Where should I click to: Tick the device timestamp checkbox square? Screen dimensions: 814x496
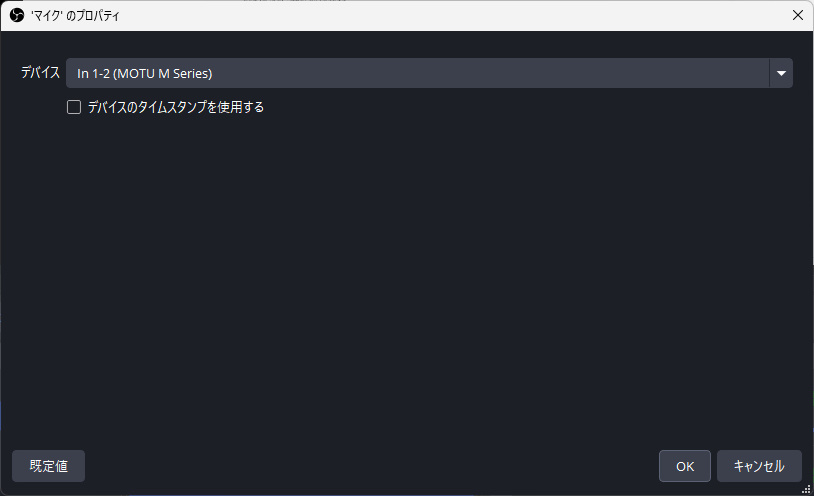click(74, 107)
